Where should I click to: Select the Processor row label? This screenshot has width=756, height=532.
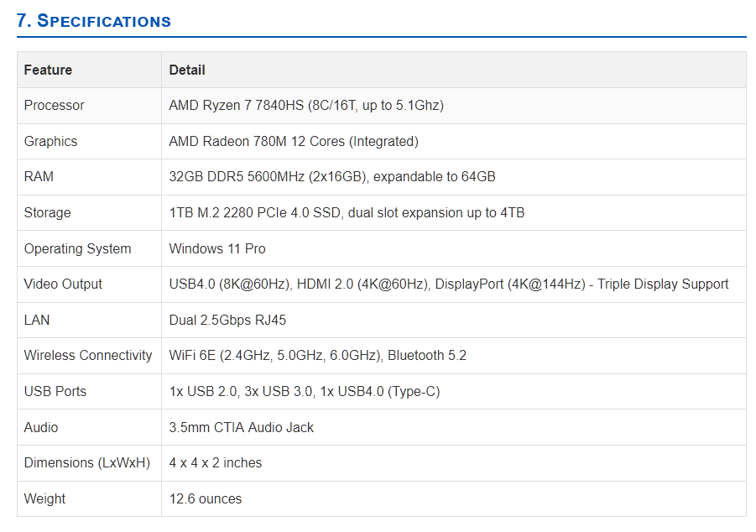point(54,106)
